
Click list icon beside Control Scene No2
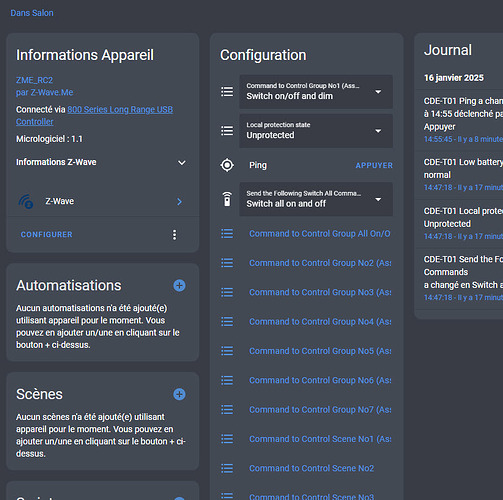click(x=227, y=468)
